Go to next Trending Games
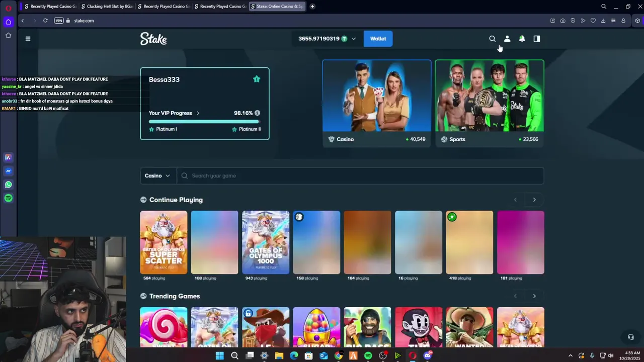 (x=534, y=296)
